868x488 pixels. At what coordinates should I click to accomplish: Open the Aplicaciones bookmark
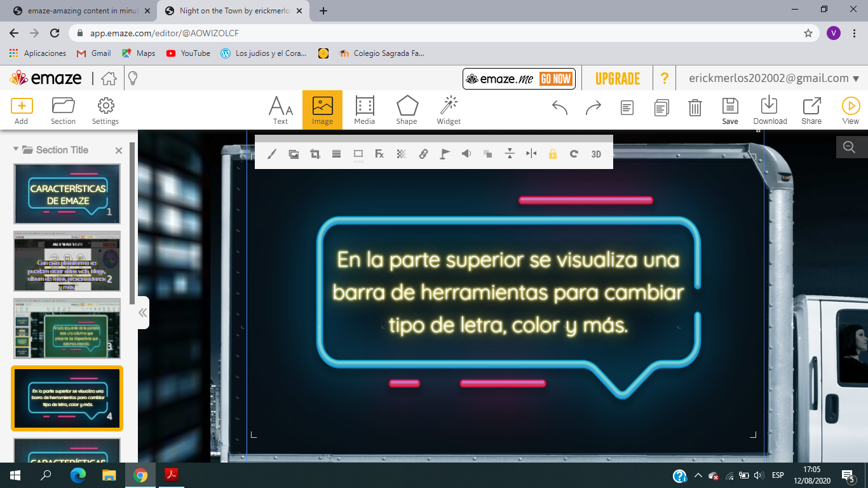click(37, 53)
